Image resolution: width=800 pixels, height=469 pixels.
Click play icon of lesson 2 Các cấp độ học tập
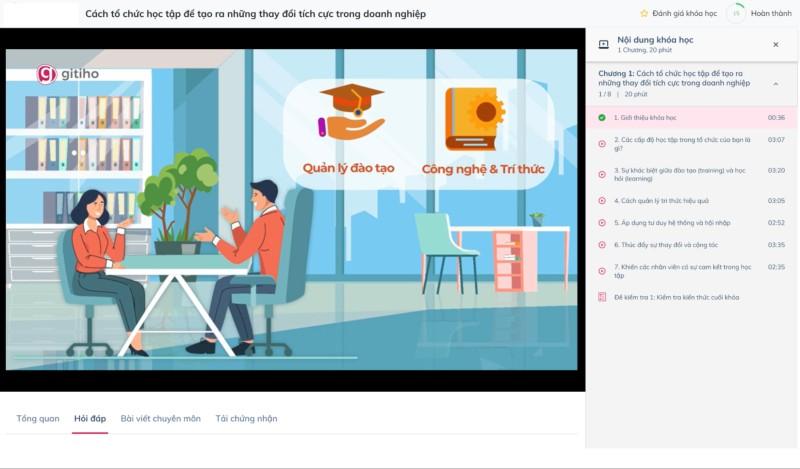602,144
